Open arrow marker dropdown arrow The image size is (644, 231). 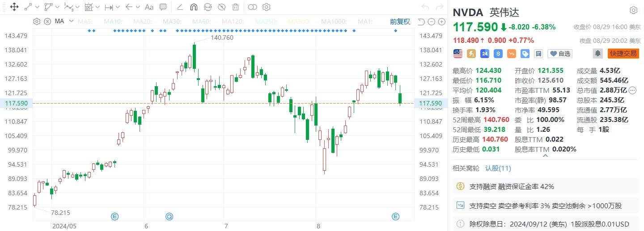coord(137,7)
